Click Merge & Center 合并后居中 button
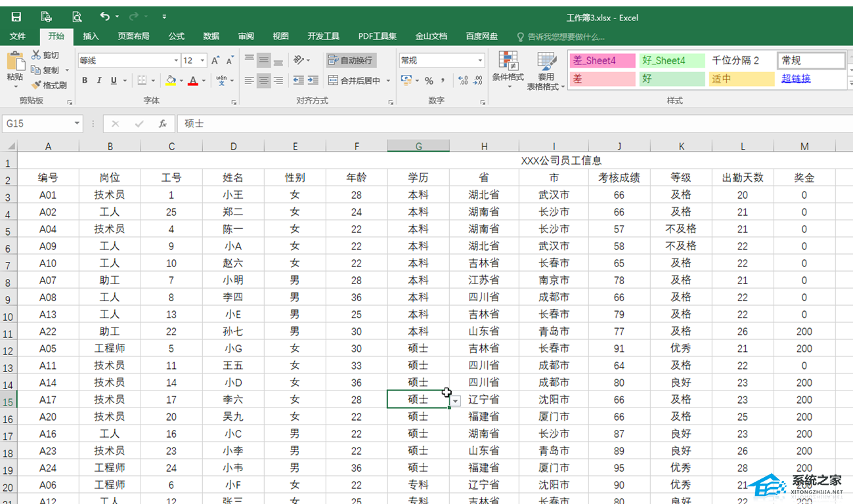Viewport: 853px width, 504px height. pos(355,81)
